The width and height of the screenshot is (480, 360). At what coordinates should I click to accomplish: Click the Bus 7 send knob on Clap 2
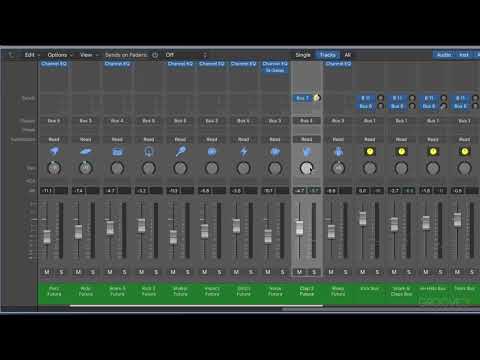coord(317,98)
